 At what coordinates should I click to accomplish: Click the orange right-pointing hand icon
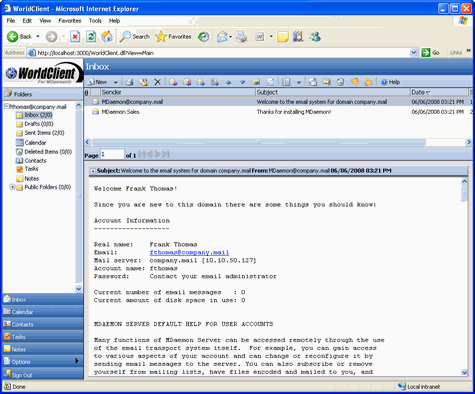click(368, 82)
